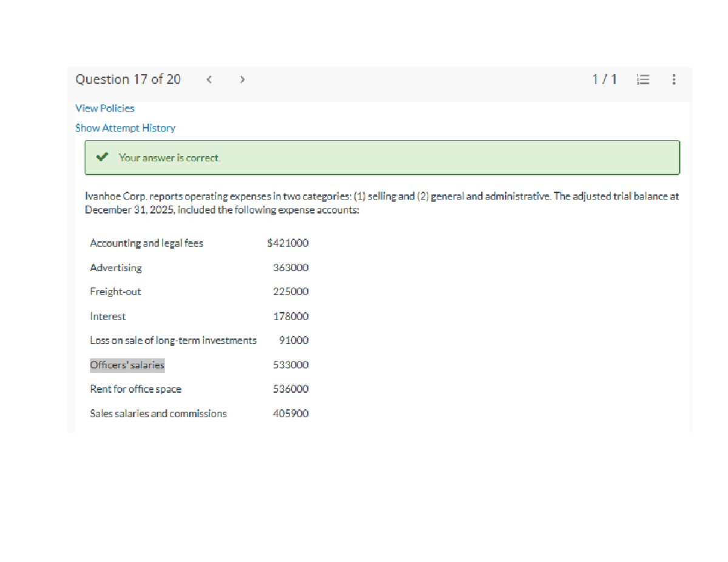Open the question list icon

point(643,79)
